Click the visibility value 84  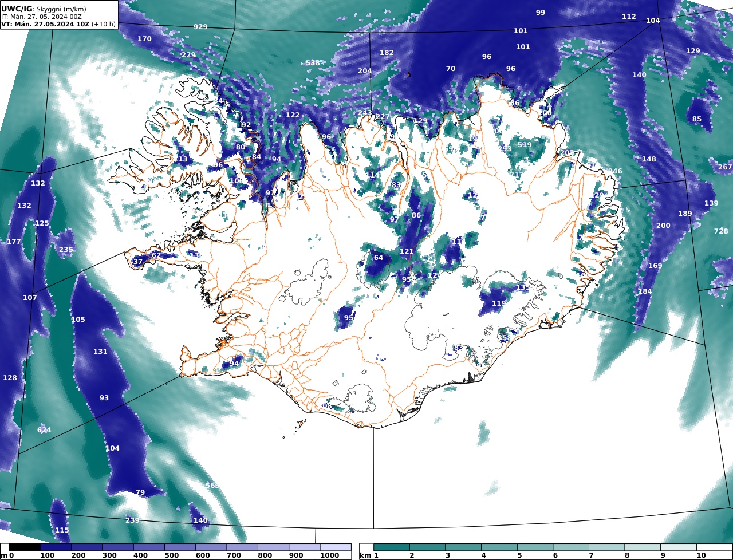[257, 157]
